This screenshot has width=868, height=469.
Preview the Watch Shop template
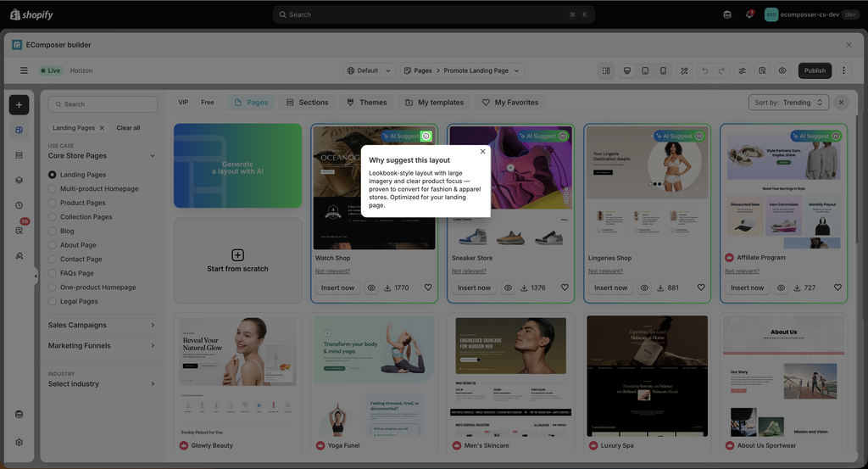click(371, 288)
